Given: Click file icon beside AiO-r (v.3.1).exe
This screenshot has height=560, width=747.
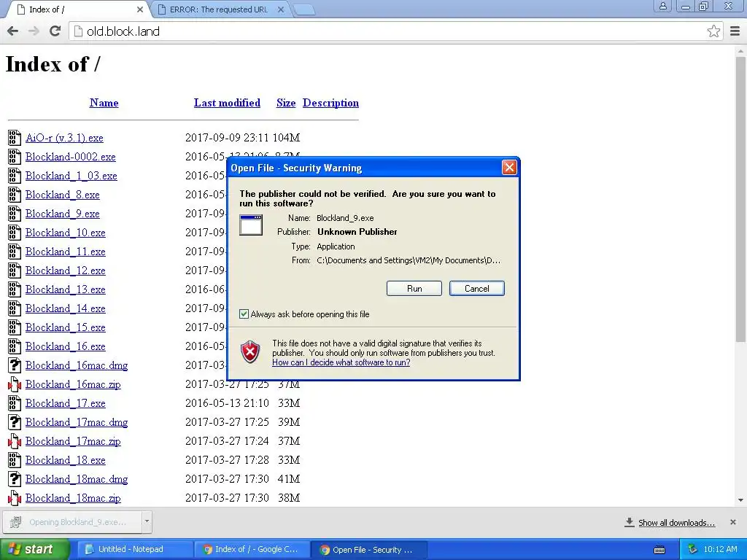Looking at the screenshot, I should coord(15,138).
